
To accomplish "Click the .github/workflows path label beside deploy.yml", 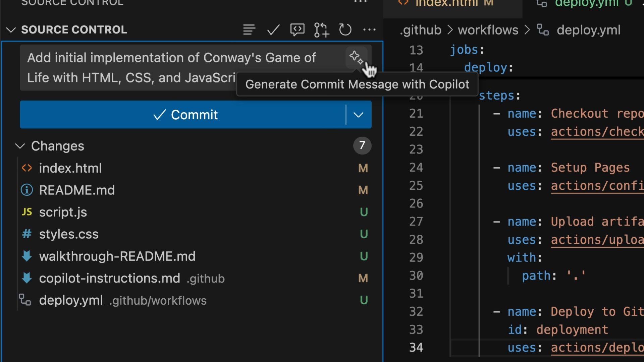I will pyautogui.click(x=158, y=301).
